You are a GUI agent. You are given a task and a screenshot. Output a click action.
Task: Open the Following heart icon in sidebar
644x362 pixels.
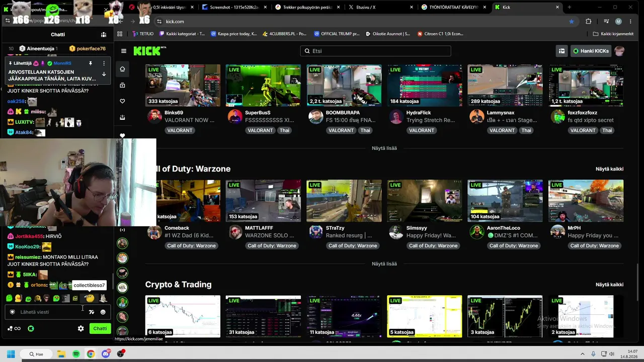[x=122, y=101]
